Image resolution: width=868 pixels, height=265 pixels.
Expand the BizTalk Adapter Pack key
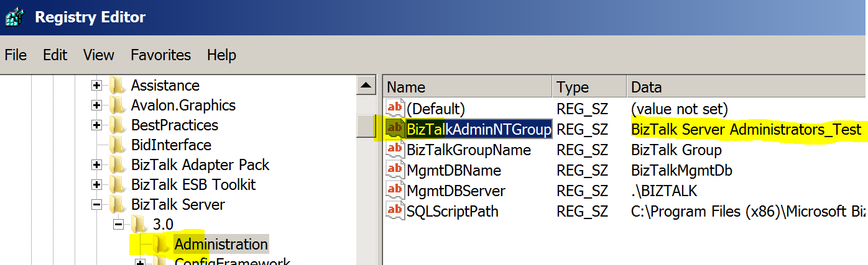(x=96, y=165)
